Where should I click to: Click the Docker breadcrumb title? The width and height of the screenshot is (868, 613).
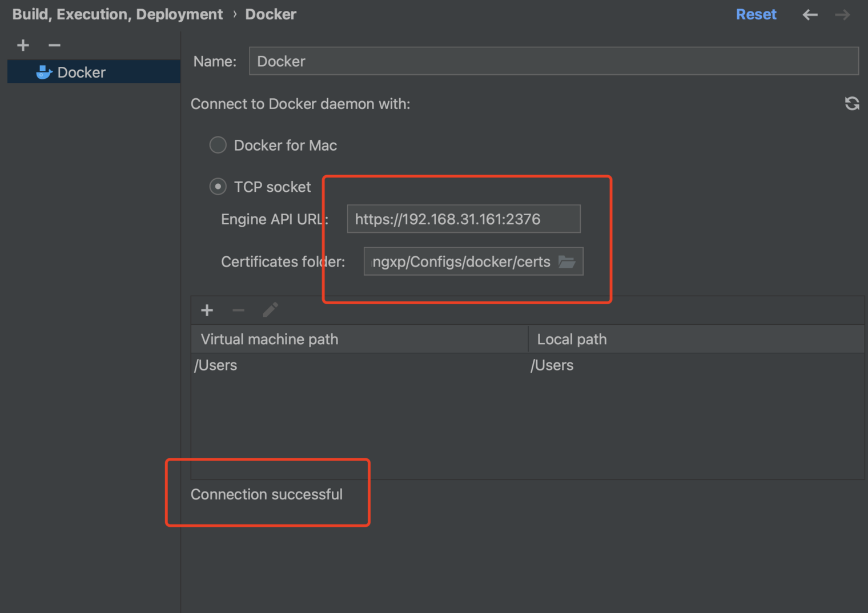pyautogui.click(x=271, y=14)
